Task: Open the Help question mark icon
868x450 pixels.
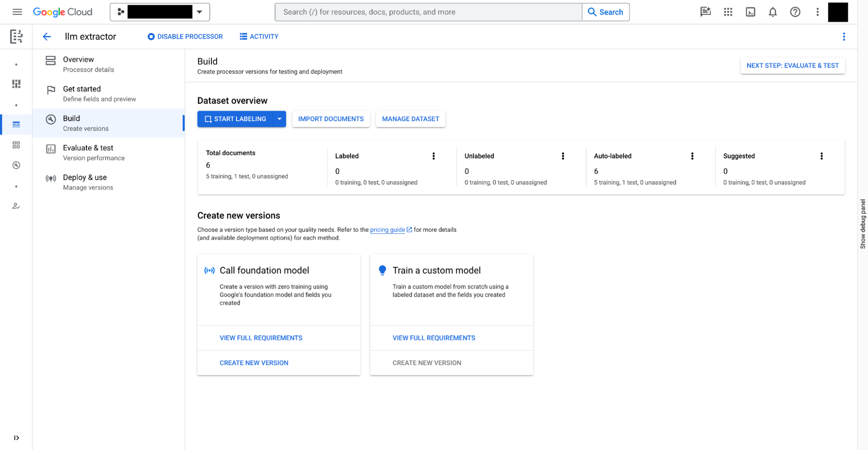Action: 795,12
